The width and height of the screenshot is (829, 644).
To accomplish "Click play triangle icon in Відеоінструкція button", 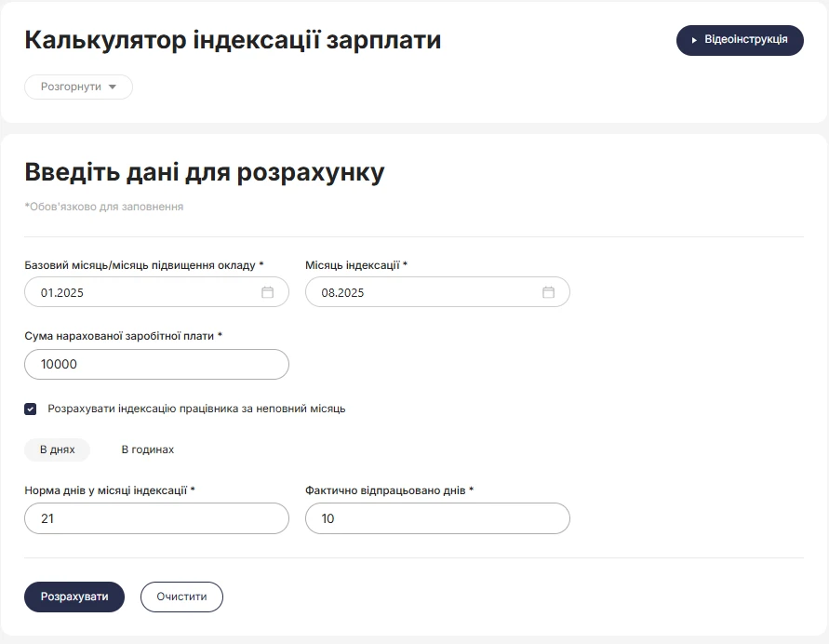I will point(694,40).
